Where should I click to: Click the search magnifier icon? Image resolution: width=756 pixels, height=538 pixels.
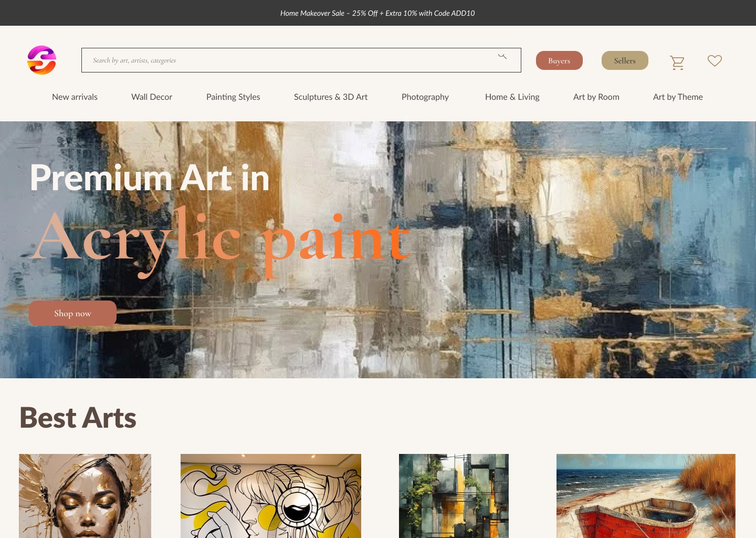[x=502, y=56]
